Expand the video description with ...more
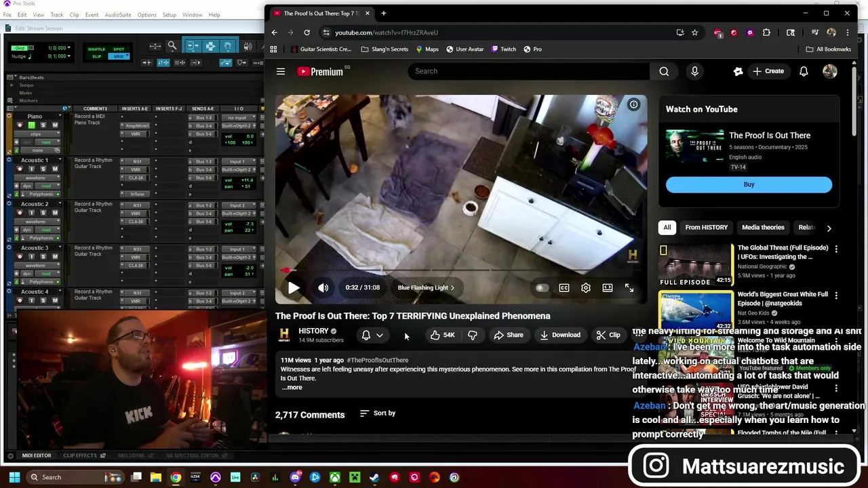Screen dimensions: 868x488 (x=292, y=387)
